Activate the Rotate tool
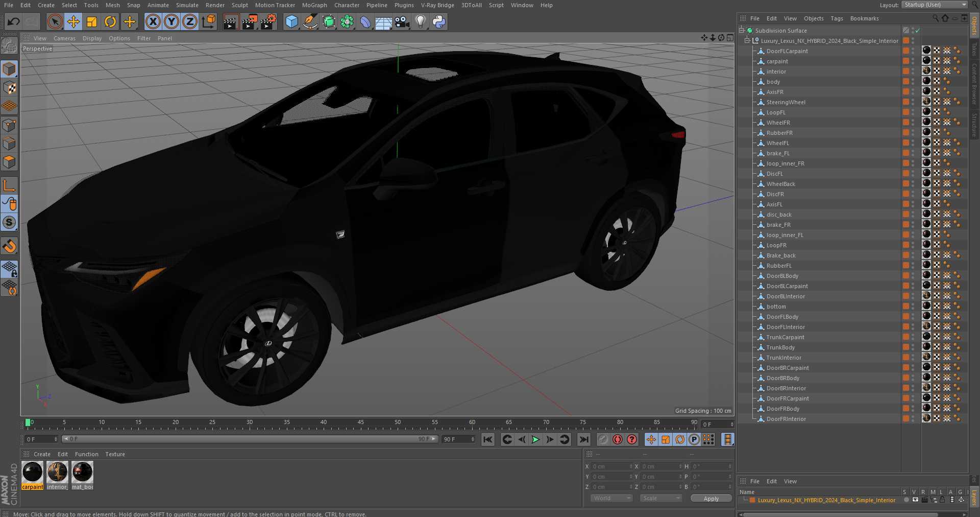 tap(110, 21)
